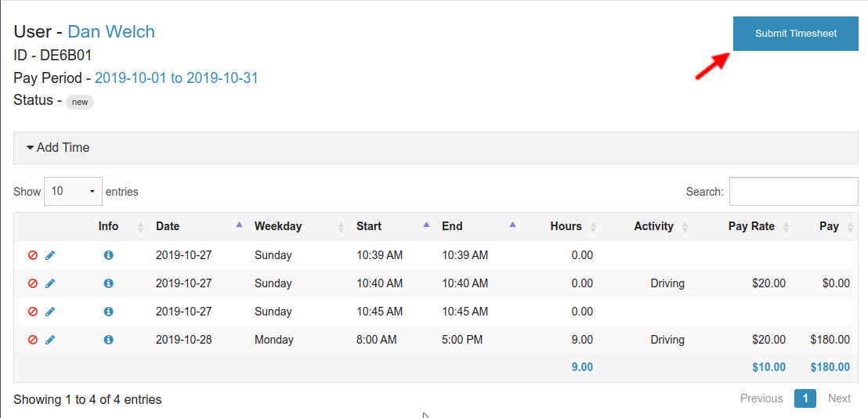
Task: Delete the 10:40 AM Driving entry
Action: [x=33, y=283]
